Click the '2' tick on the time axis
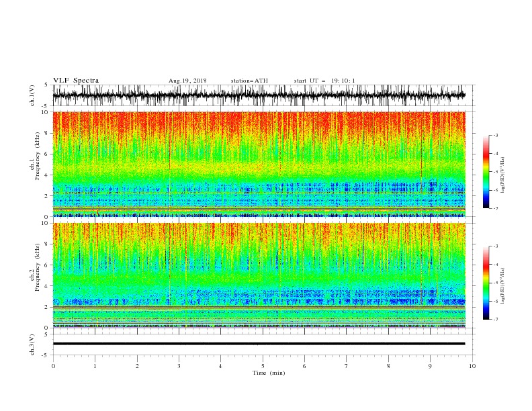Viewport: 532px width, 411px height. coord(137,366)
